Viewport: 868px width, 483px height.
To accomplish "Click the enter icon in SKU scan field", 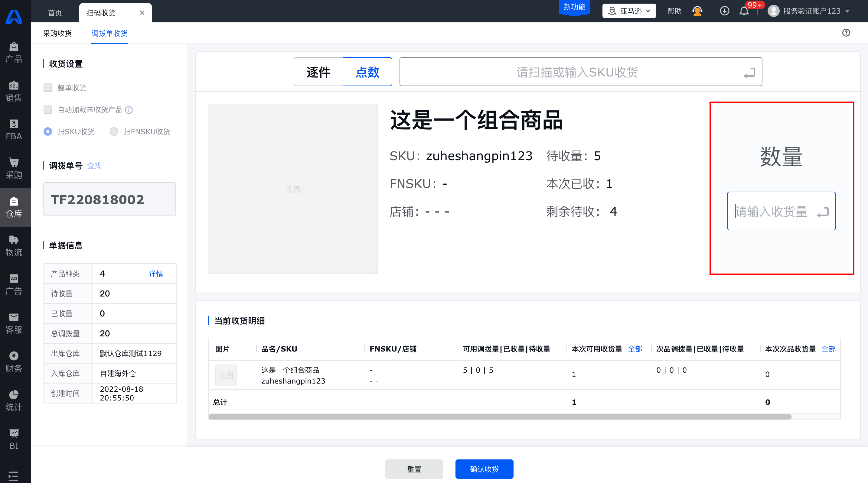I will click(749, 73).
